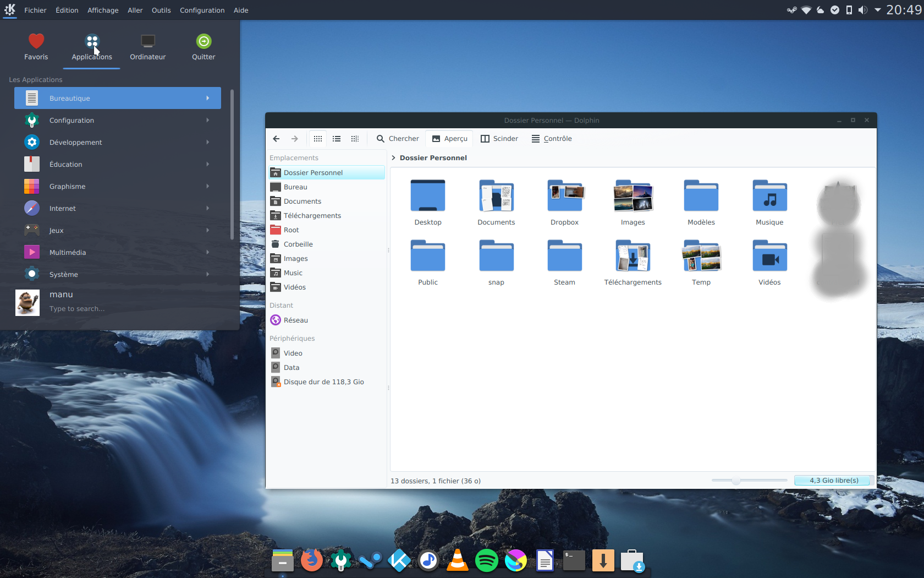Click the Chercher search button
Screen dimensions: 924x578
pyautogui.click(x=398, y=139)
